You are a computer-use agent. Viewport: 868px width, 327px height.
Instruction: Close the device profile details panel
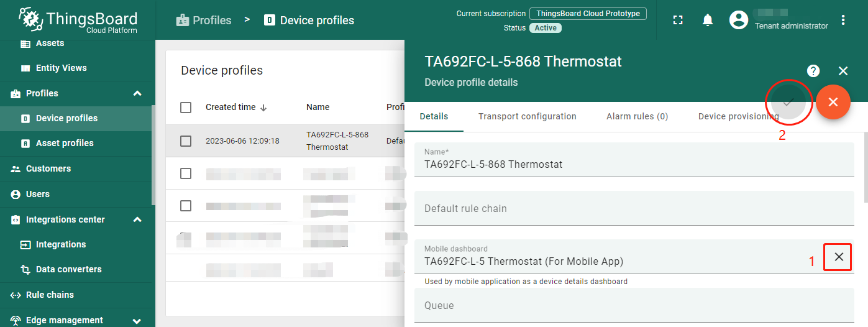pyautogui.click(x=843, y=71)
